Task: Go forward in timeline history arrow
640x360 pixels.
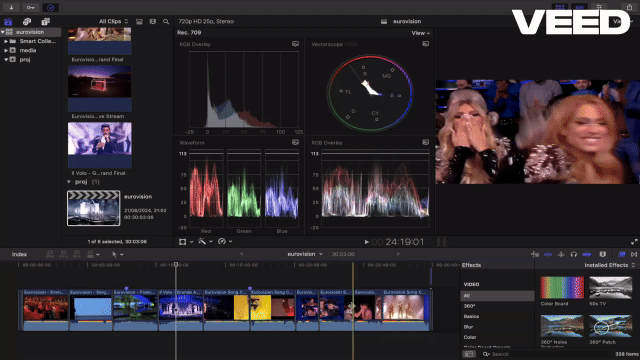Action: [x=398, y=254]
